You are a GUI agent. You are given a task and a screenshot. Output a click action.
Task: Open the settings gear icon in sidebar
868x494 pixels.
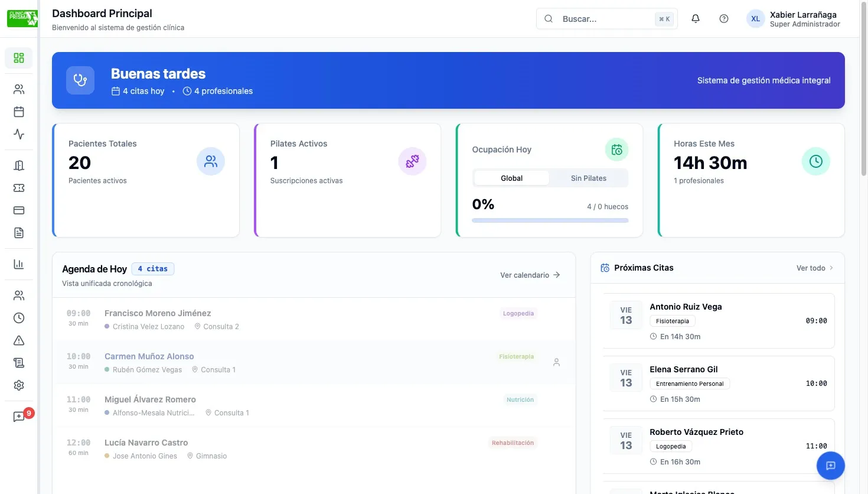pyautogui.click(x=19, y=385)
